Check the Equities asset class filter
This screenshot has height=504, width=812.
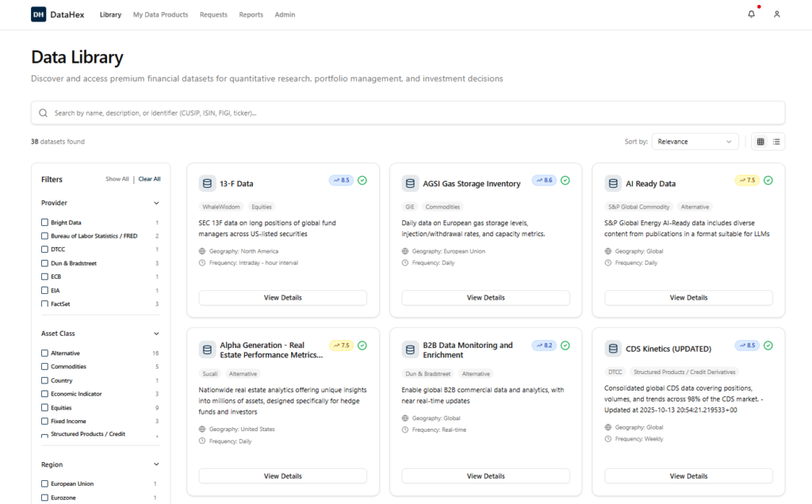click(x=44, y=408)
